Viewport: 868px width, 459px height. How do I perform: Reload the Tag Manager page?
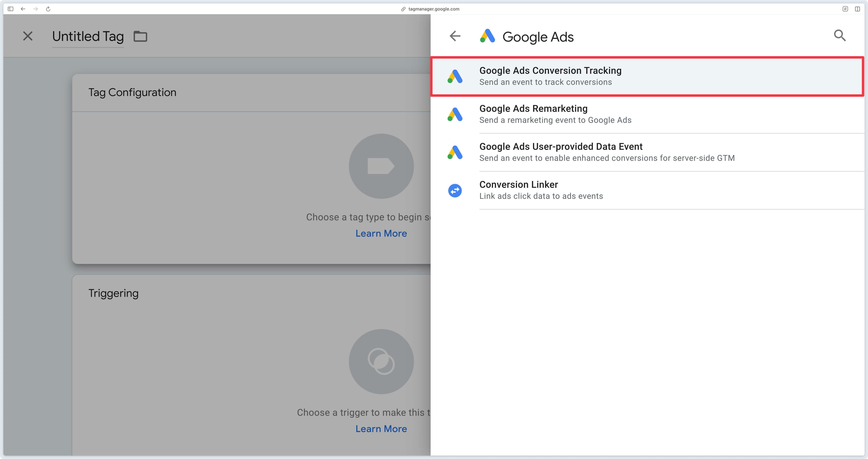tap(48, 9)
